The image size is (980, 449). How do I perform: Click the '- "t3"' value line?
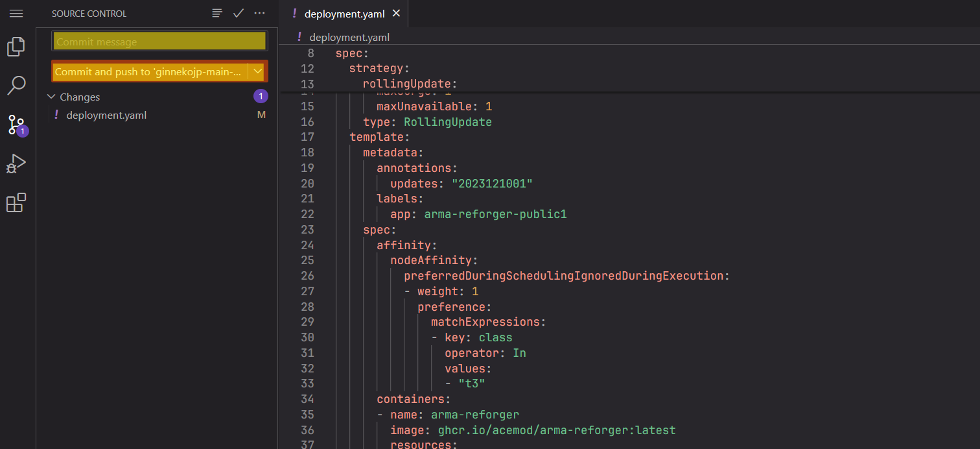tap(465, 383)
